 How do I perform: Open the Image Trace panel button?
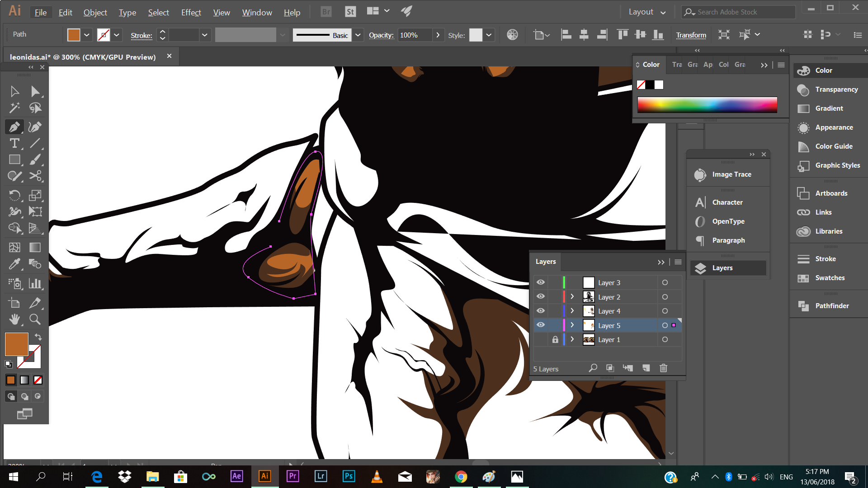731,174
